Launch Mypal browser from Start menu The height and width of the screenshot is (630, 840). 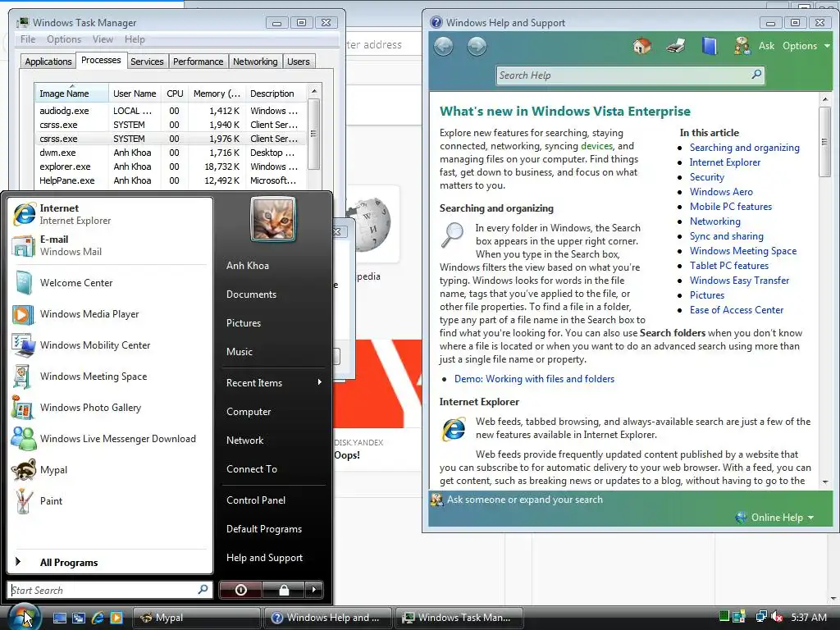[111, 470]
